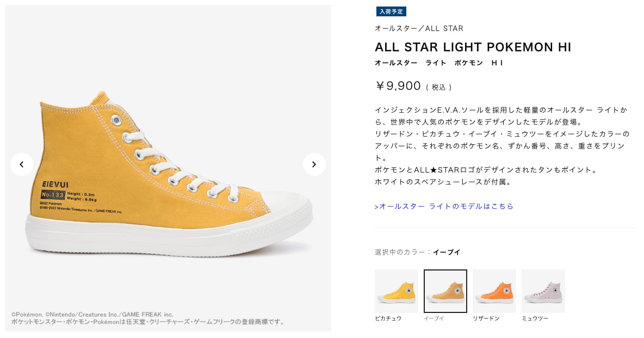Viewport: 644px width, 338px height.
Task: Select the リザードン colorway thumbnail
Action: [x=494, y=291]
